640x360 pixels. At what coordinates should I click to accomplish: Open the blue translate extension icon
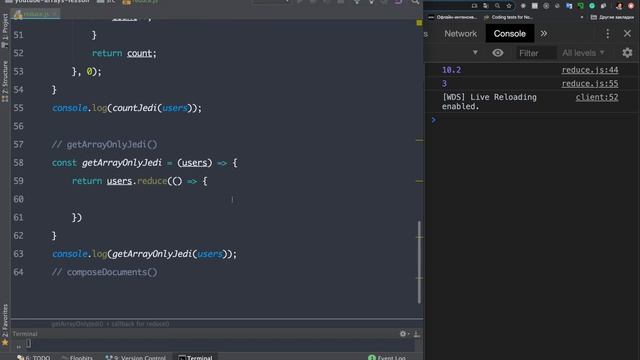pos(569,6)
